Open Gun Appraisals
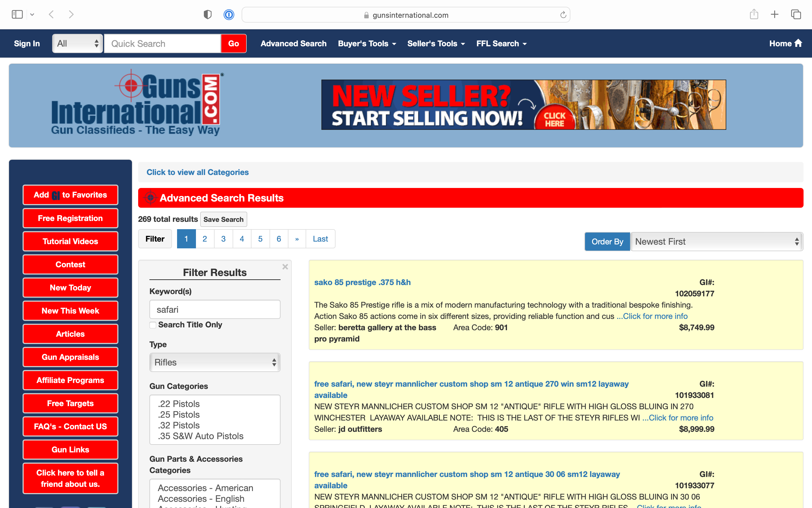This screenshot has height=508, width=812. (x=70, y=357)
